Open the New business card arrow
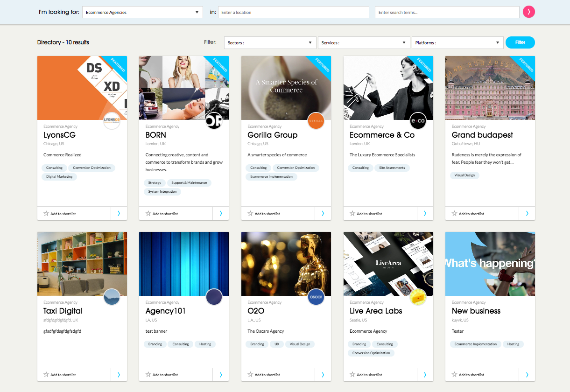 527,374
